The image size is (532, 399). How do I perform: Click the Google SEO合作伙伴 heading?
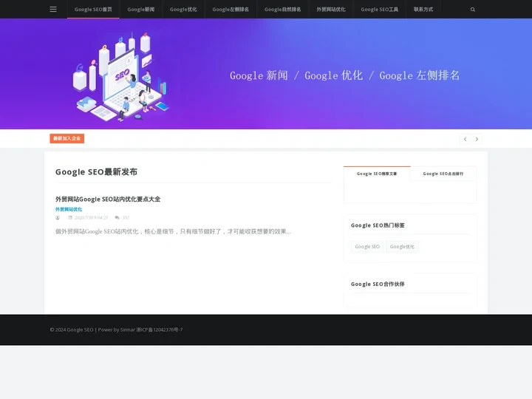tap(378, 284)
